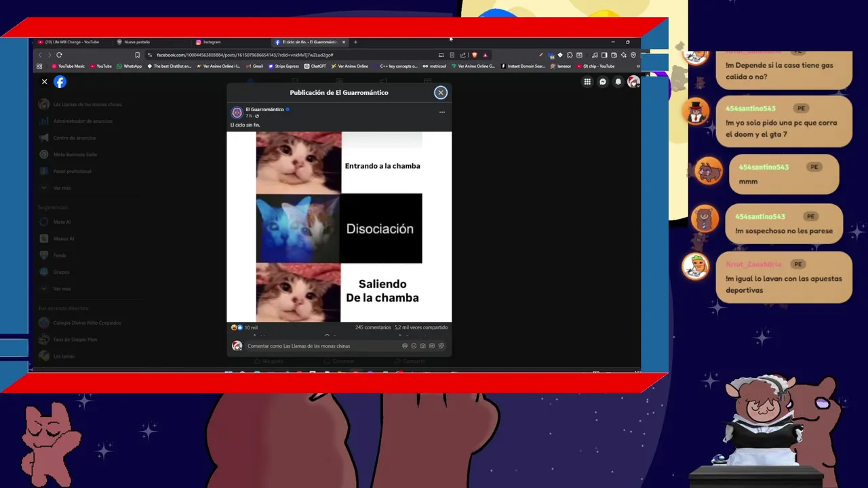
Task: Click the share page icon in the address bar
Action: click(462, 55)
